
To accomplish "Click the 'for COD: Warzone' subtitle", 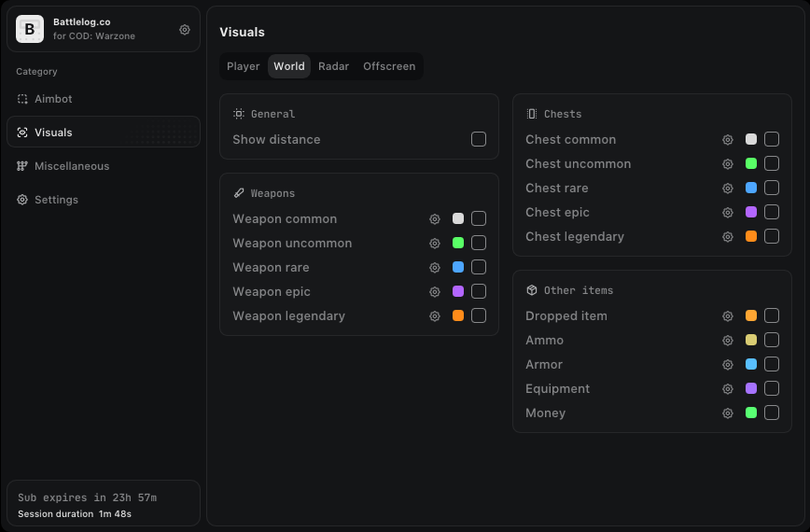I will point(94,36).
